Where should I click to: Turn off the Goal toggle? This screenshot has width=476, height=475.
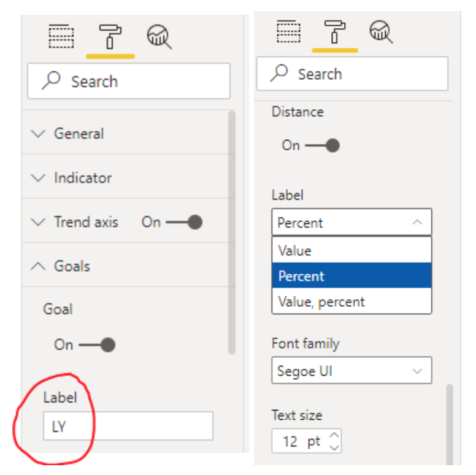[x=97, y=345]
